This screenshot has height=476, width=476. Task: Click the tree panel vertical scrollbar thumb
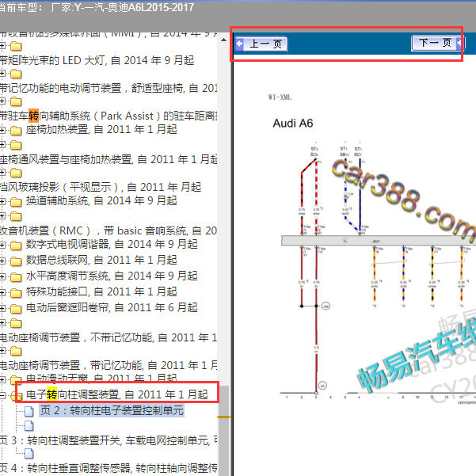pyautogui.click(x=224, y=431)
